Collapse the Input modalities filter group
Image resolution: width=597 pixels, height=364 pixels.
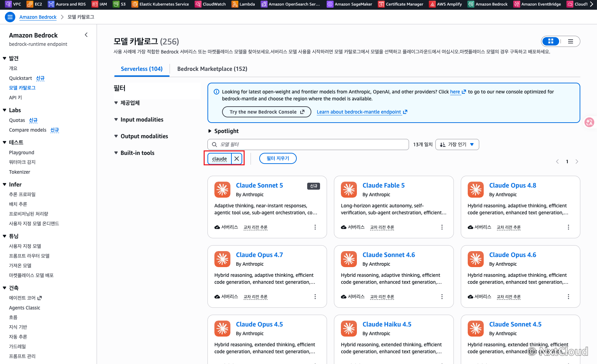(x=116, y=119)
